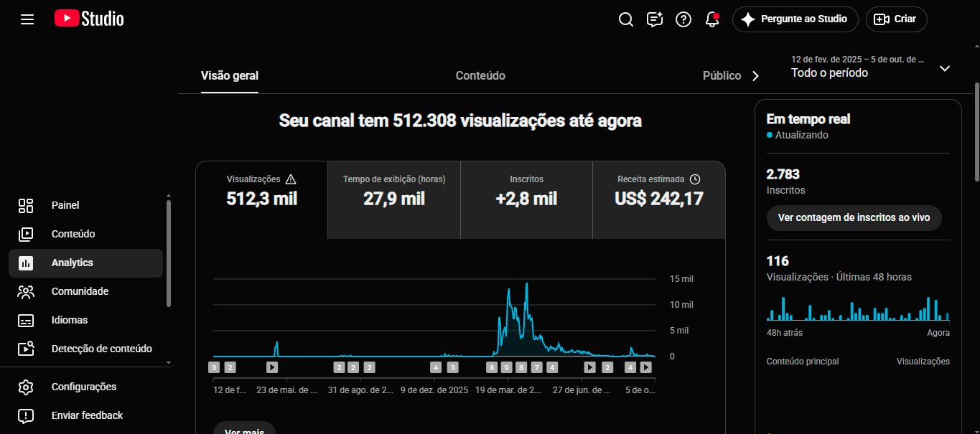The height and width of the screenshot is (434, 980).
Task: Click the clock icon beside Receita estimada
Action: click(694, 179)
